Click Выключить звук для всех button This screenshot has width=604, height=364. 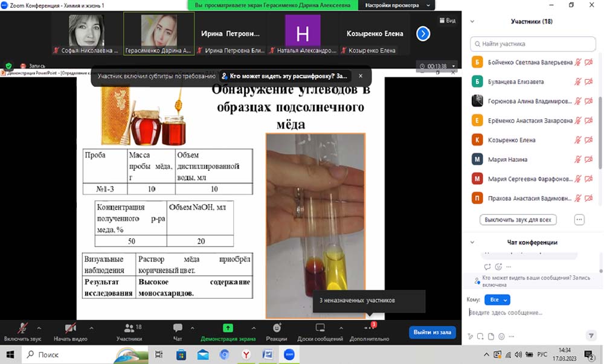point(518,220)
